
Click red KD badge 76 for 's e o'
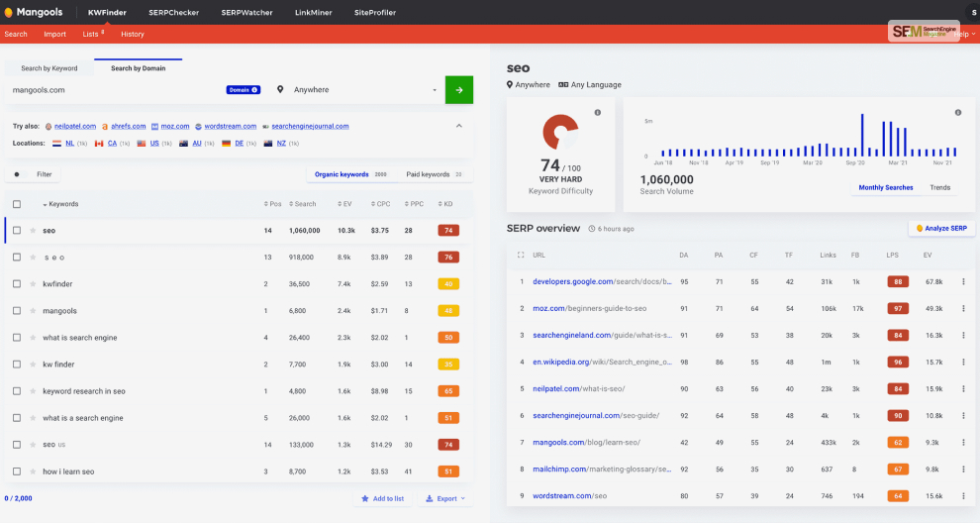pyautogui.click(x=448, y=258)
